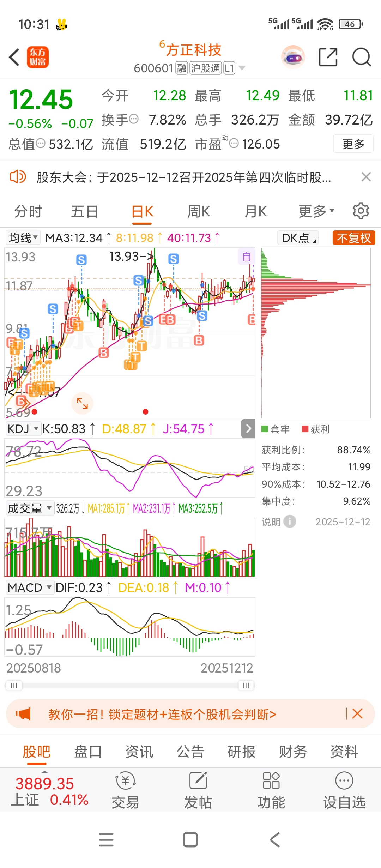
Task: Toggle the 获利 legend item
Action: (316, 429)
